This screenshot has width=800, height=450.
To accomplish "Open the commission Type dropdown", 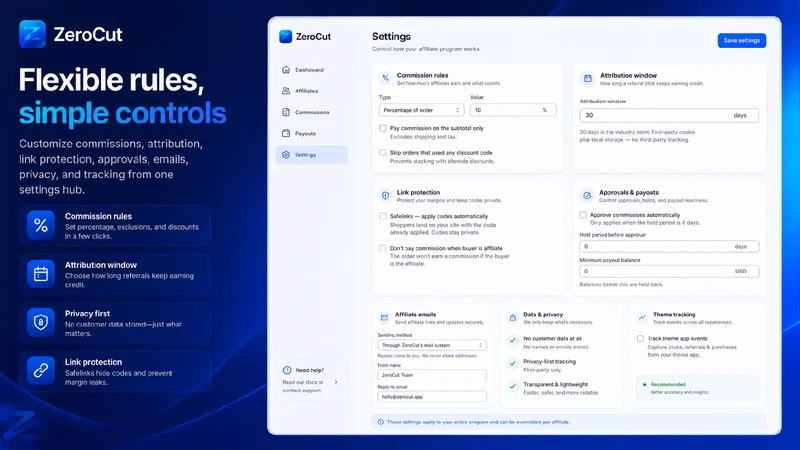I will 421,110.
